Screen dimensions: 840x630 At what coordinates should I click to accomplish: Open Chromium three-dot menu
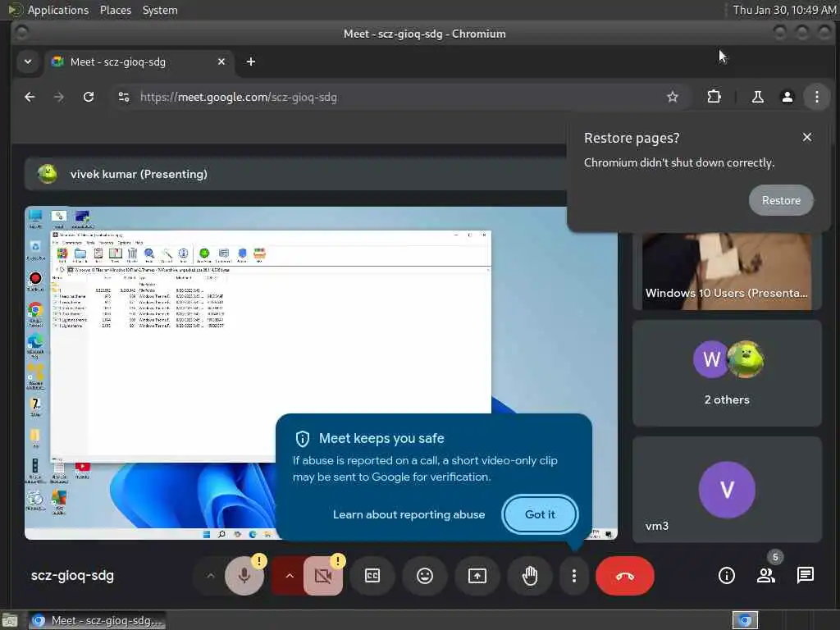(816, 97)
